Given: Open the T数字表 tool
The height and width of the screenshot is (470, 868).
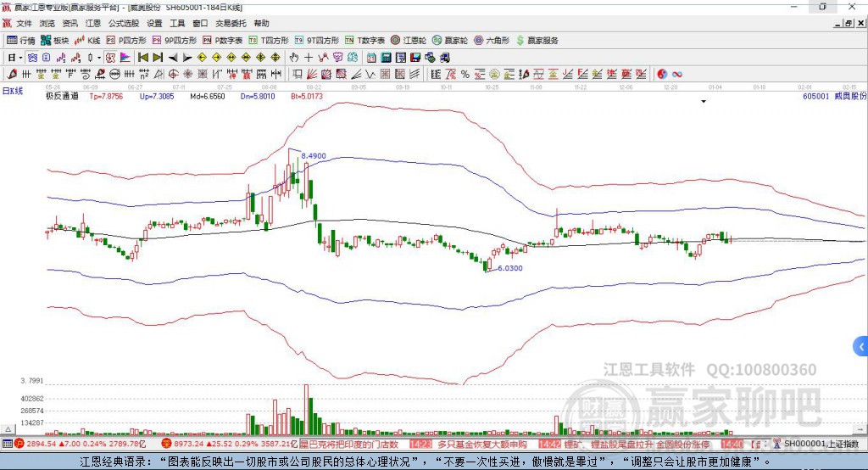Looking at the screenshot, I should click(364, 41).
